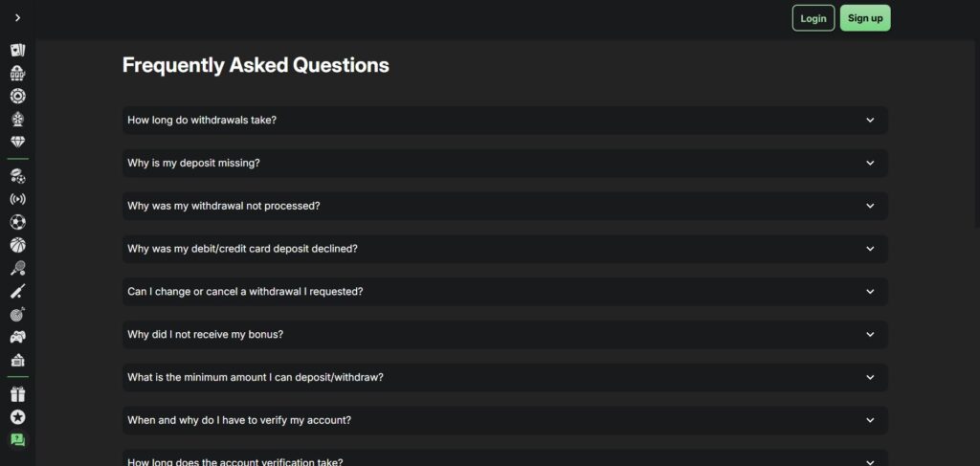Expand the minimum deposit/withdraw amount question
This screenshot has width=980, height=466.
(504, 377)
